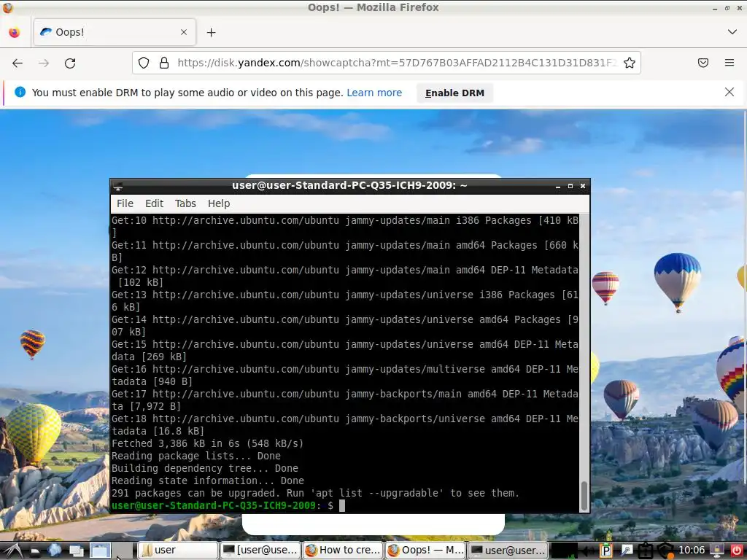Click the 'Fetched 3,386 kB in 6s' line
747x560 pixels.
click(207, 444)
